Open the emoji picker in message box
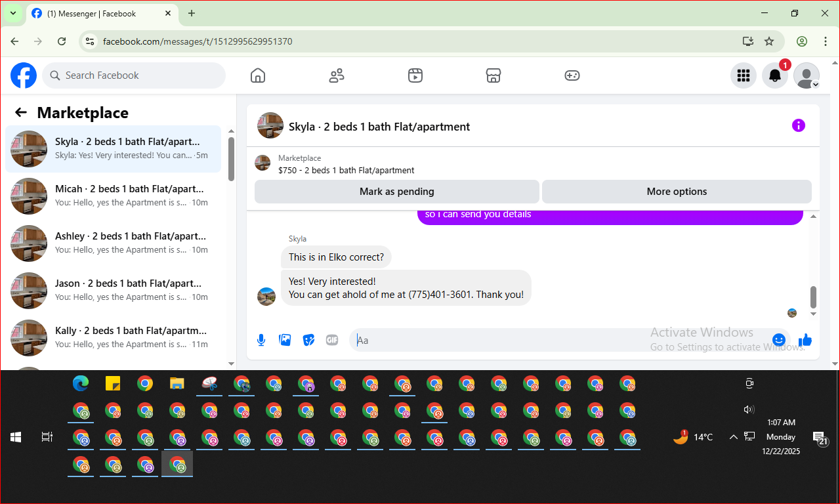 (779, 340)
